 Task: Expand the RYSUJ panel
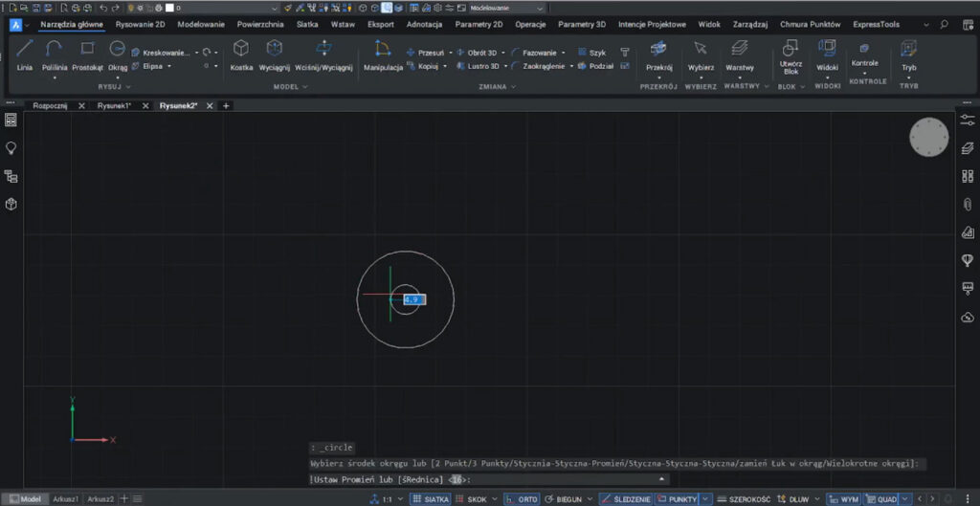[115, 87]
